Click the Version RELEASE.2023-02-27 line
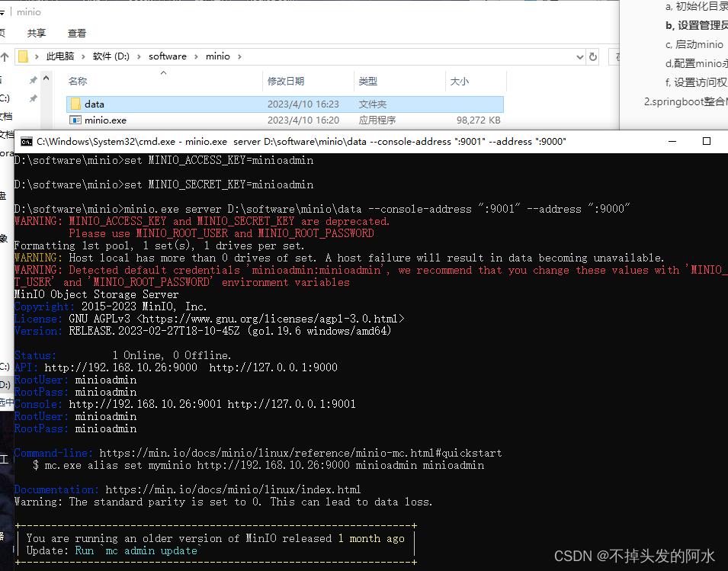 (203, 331)
